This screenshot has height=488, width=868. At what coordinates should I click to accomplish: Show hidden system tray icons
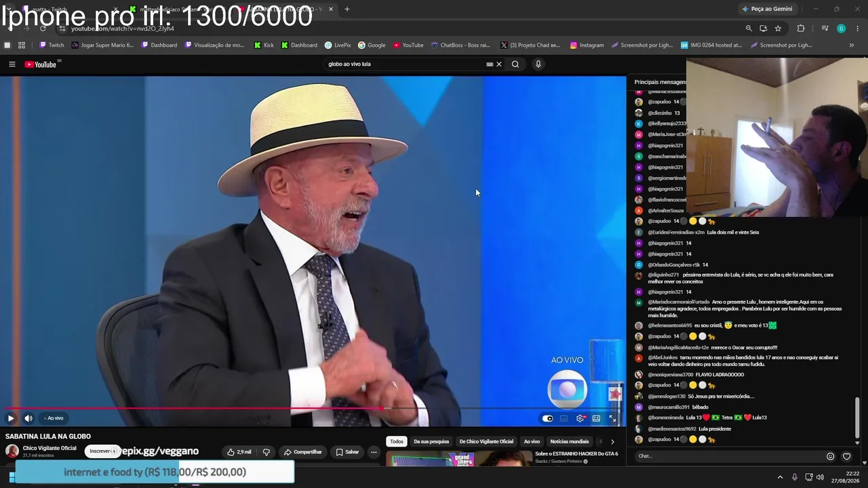[x=780, y=477]
